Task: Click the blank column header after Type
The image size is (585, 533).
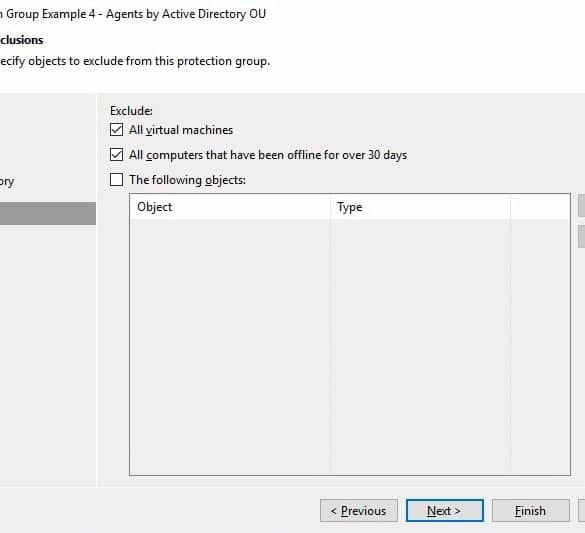Action: 540,207
